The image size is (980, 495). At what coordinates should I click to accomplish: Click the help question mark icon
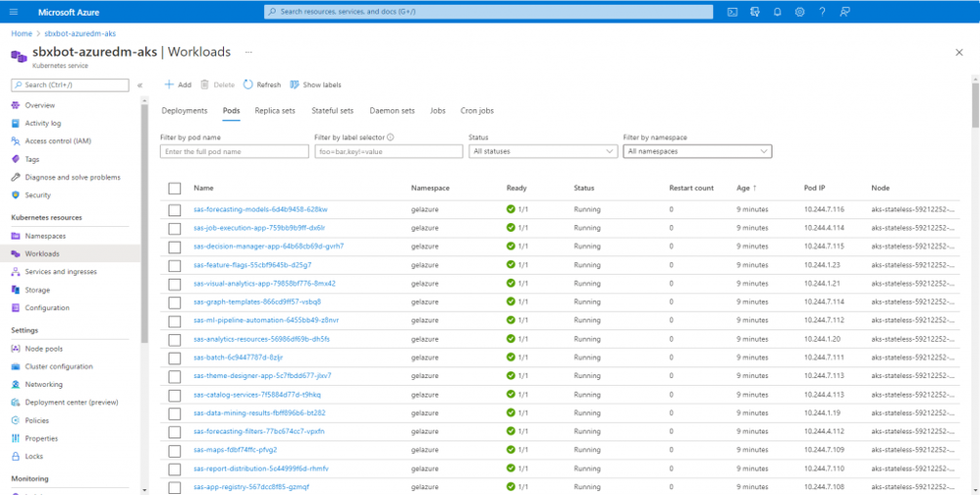822,12
